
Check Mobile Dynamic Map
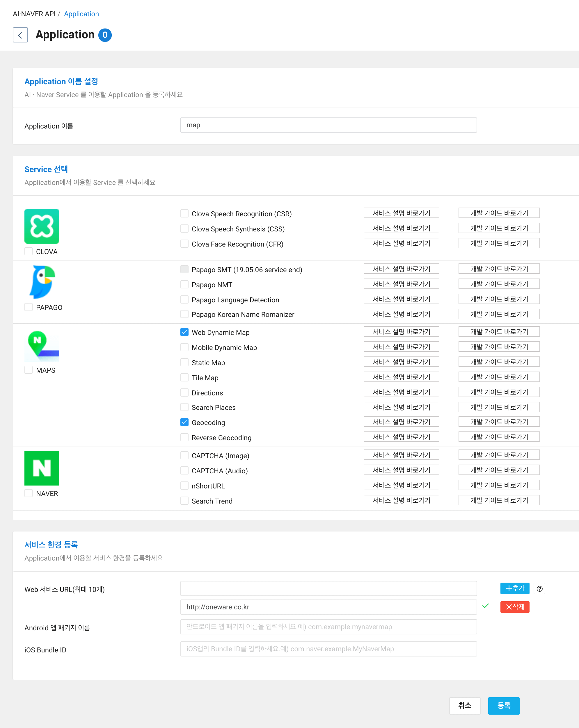[184, 347]
